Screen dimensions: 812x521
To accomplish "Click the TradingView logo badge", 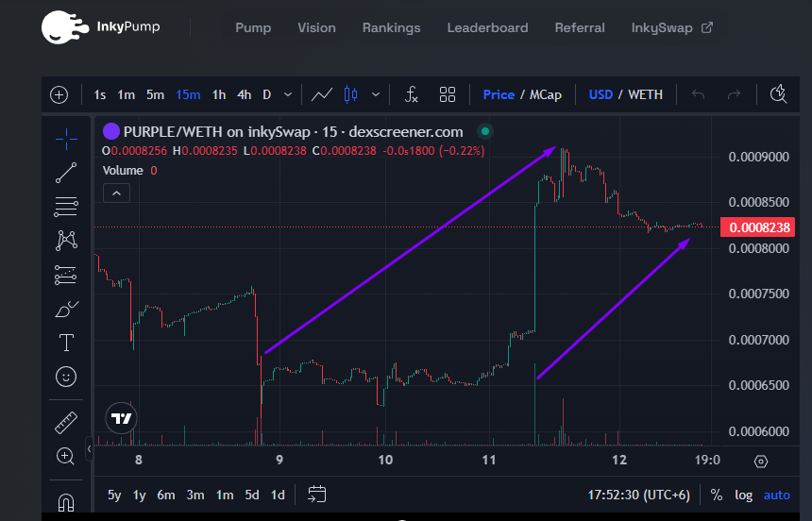I will point(121,418).
